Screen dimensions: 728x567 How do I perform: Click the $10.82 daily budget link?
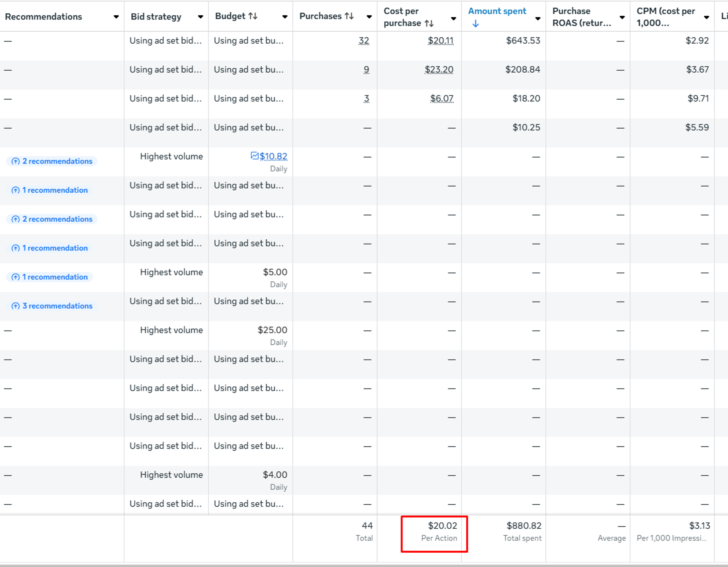point(273,156)
